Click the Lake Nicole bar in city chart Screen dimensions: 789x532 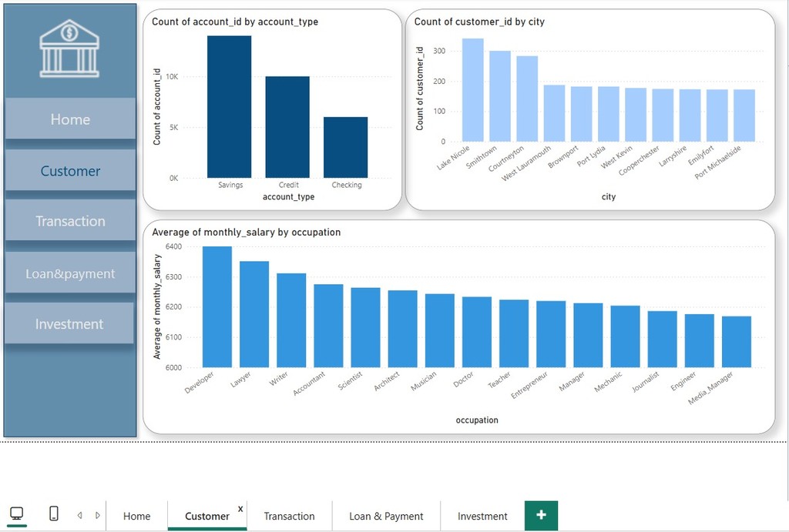tap(473, 91)
